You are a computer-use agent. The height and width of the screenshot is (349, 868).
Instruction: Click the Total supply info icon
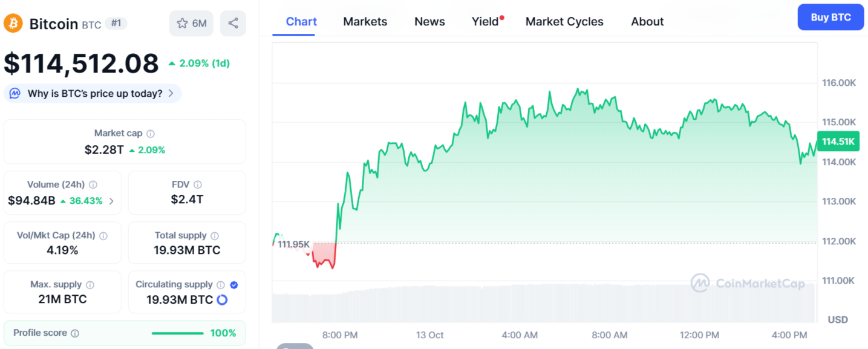[215, 236]
